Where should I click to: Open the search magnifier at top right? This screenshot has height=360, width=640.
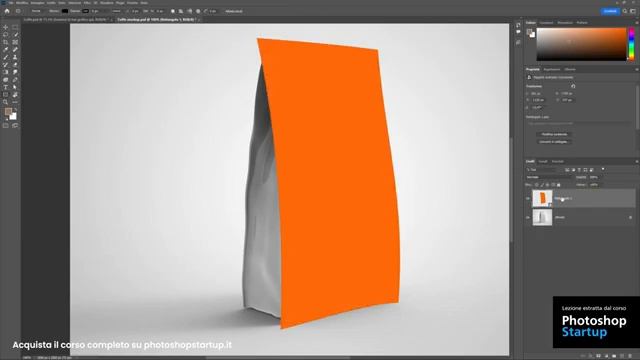625,11
